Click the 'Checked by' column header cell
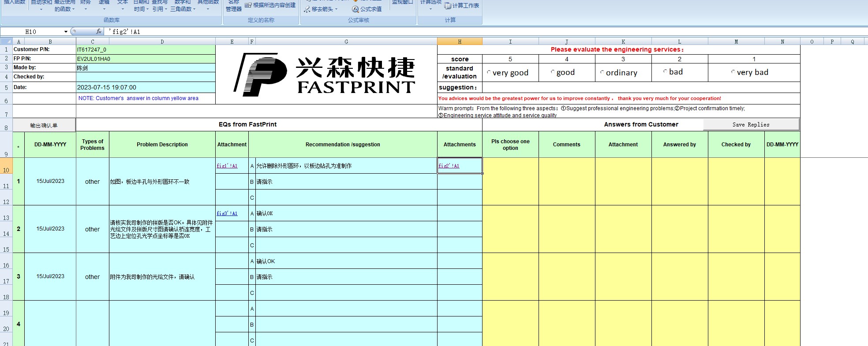The width and height of the screenshot is (868, 346). point(736,145)
